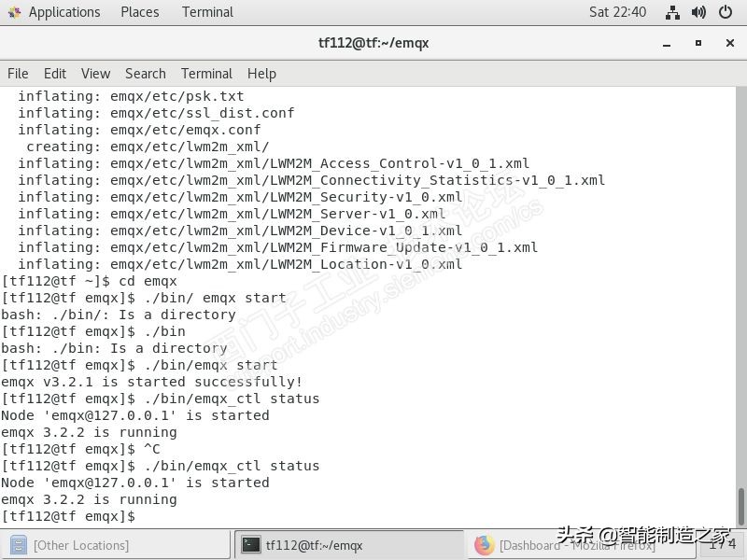This screenshot has width=747, height=560.
Task: Open the Terminal menu in terminal menubar
Action: (x=206, y=74)
